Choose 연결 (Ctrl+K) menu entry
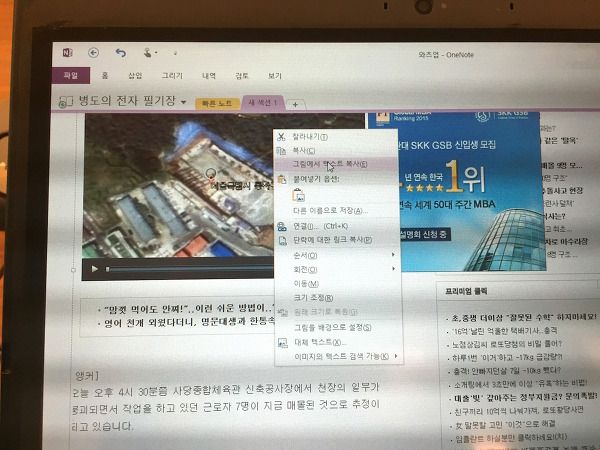Image resolution: width=600 pixels, height=450 pixels. coord(337,226)
